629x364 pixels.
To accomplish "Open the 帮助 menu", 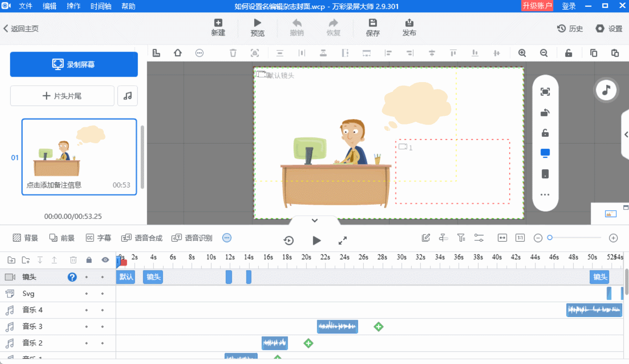I will tap(129, 6).
